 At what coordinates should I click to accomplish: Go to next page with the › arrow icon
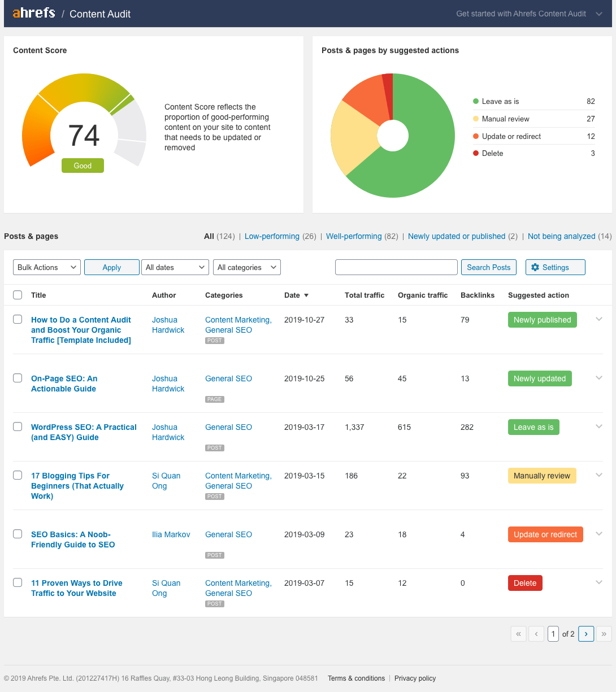pos(586,634)
